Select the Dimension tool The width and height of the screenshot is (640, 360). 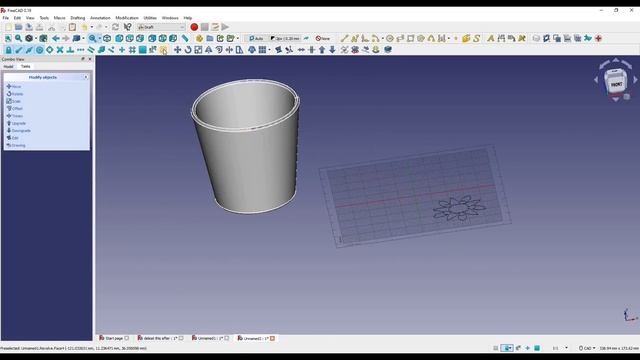pyautogui.click(x=501, y=38)
